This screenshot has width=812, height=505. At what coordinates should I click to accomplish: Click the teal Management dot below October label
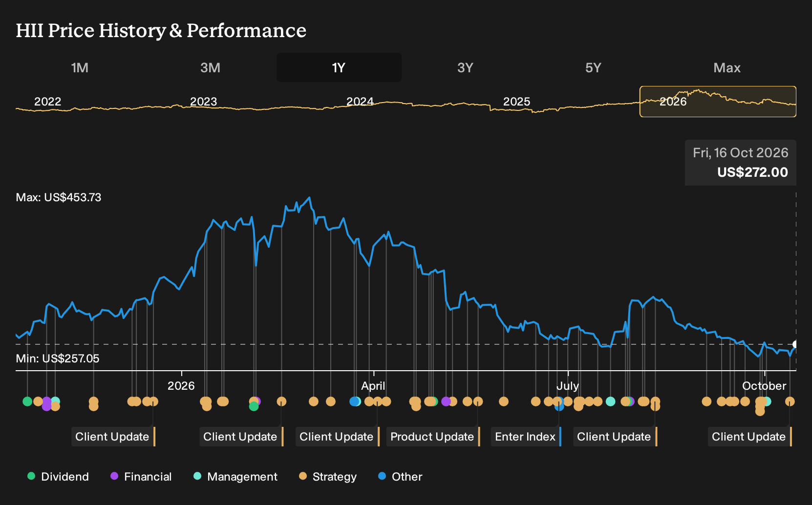(767, 401)
